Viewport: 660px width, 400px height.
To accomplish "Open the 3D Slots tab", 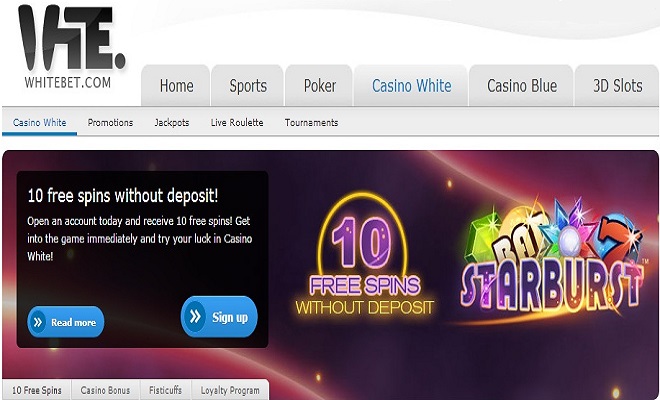I will (x=617, y=86).
